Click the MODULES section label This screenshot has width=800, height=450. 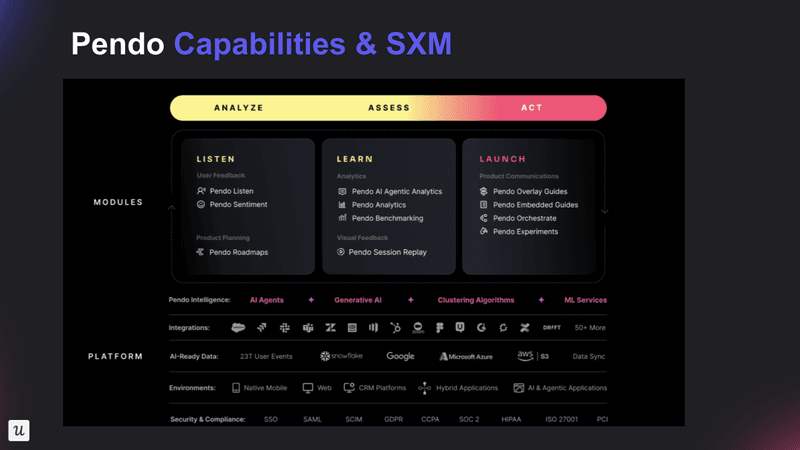(118, 203)
